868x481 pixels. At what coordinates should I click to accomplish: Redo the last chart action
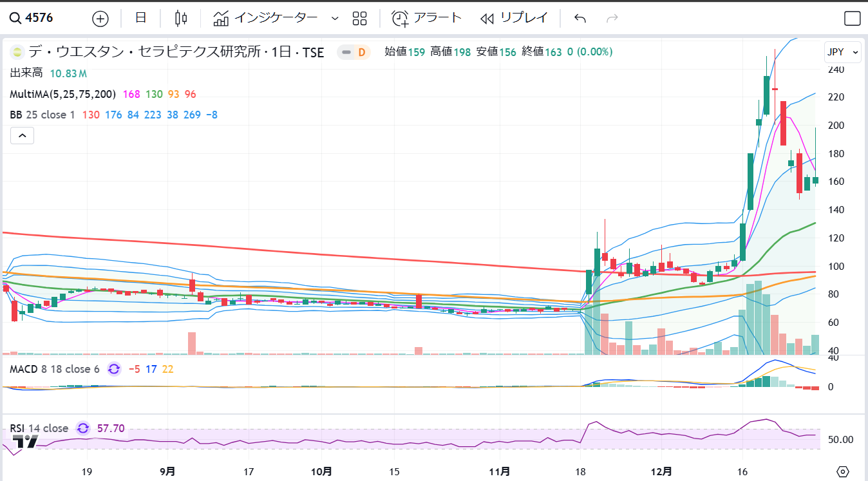(612, 18)
